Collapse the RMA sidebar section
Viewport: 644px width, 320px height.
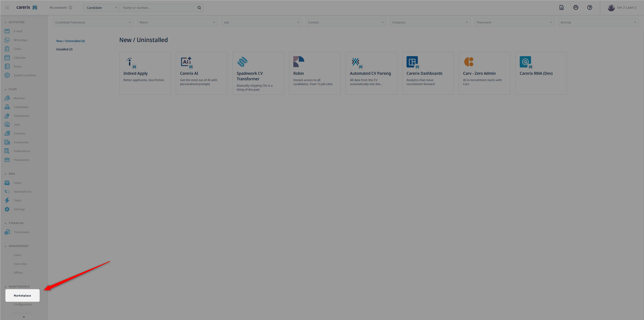6,174
